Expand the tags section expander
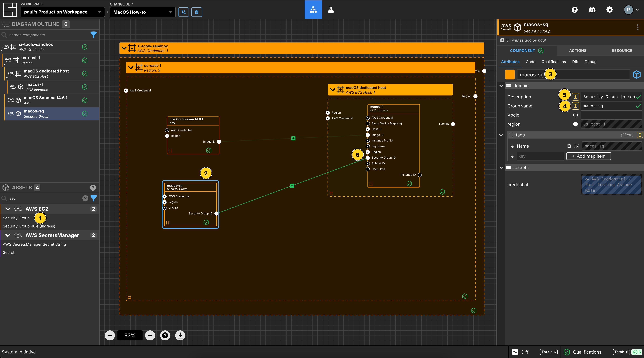The width and height of the screenshot is (644, 358). point(502,134)
